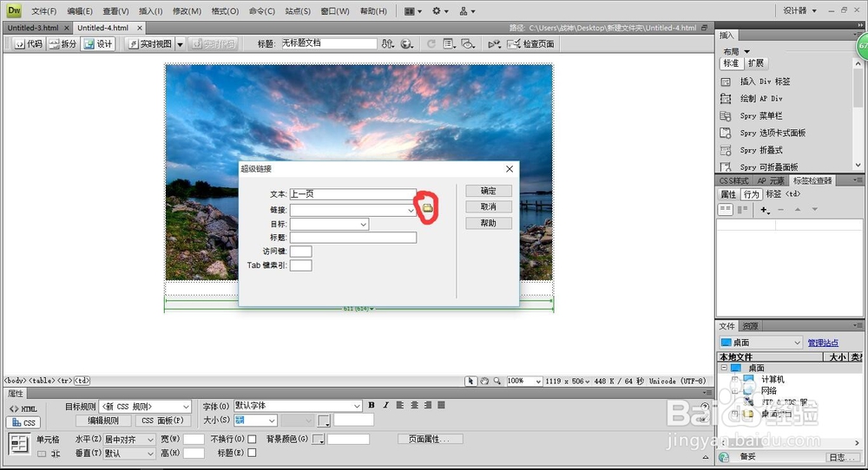Viewport: 868px width, 470px height.
Task: Switch to Split view
Action: point(62,43)
